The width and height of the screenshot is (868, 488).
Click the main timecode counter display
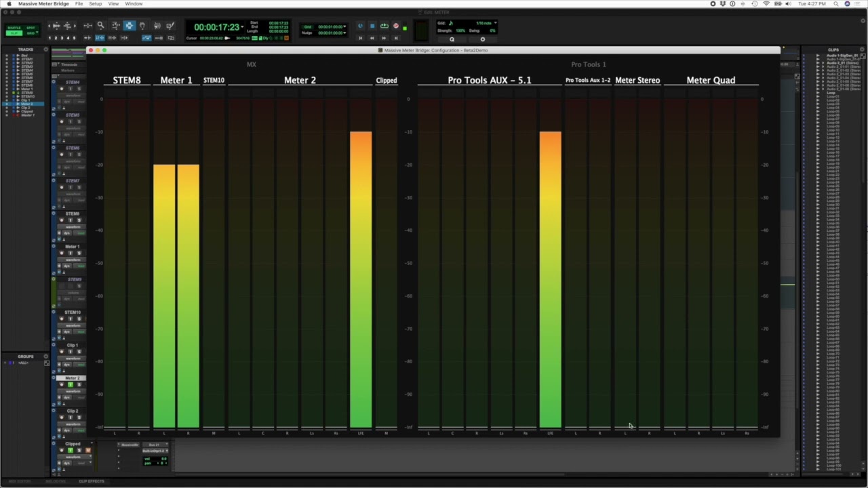coord(217,27)
